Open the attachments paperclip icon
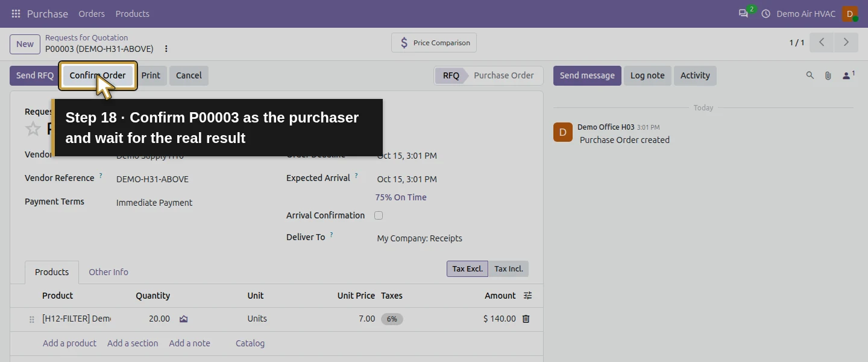 [x=828, y=75]
